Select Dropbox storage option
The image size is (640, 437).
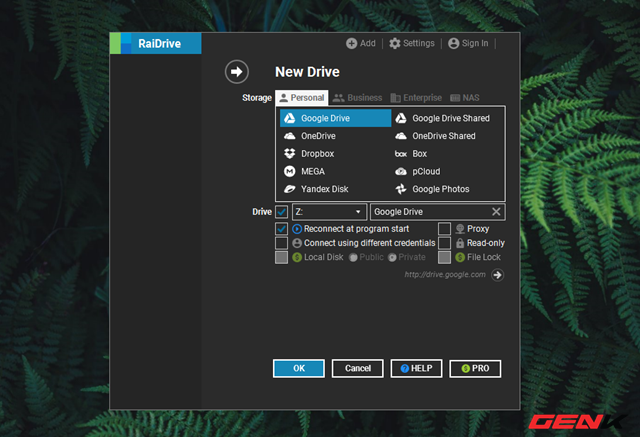point(336,153)
